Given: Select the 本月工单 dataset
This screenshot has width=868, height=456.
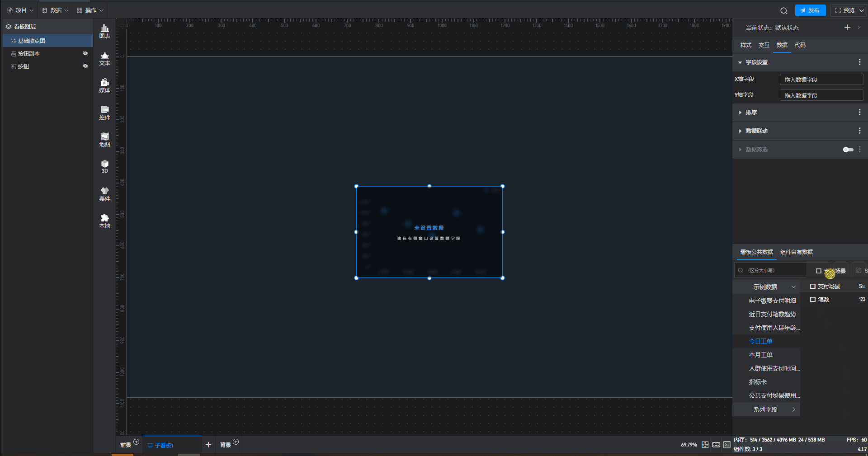Looking at the screenshot, I should [760, 355].
